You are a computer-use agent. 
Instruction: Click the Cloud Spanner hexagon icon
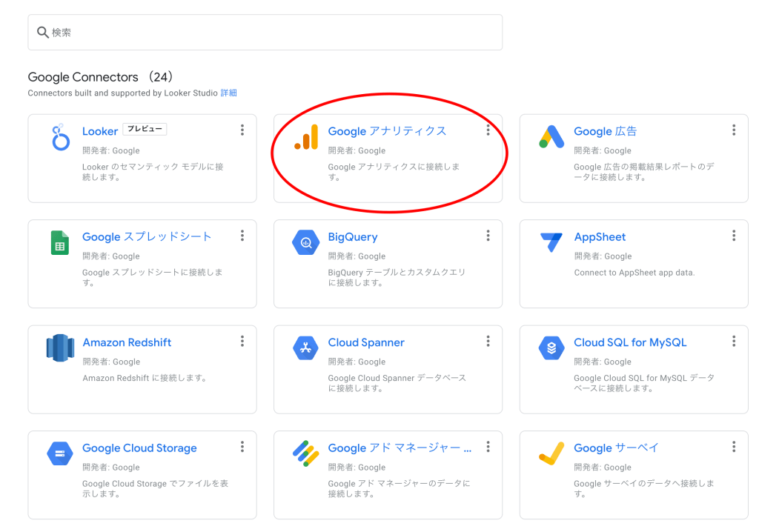[306, 348]
